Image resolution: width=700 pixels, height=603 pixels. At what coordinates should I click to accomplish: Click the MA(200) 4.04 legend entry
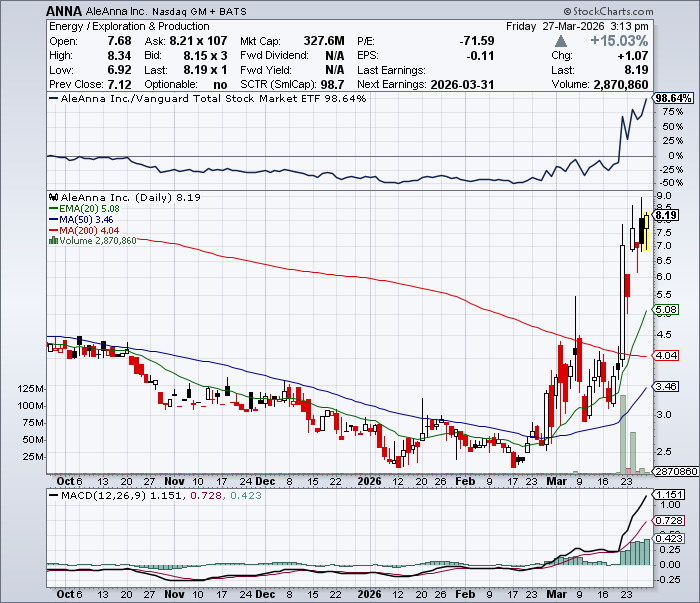[x=85, y=230]
